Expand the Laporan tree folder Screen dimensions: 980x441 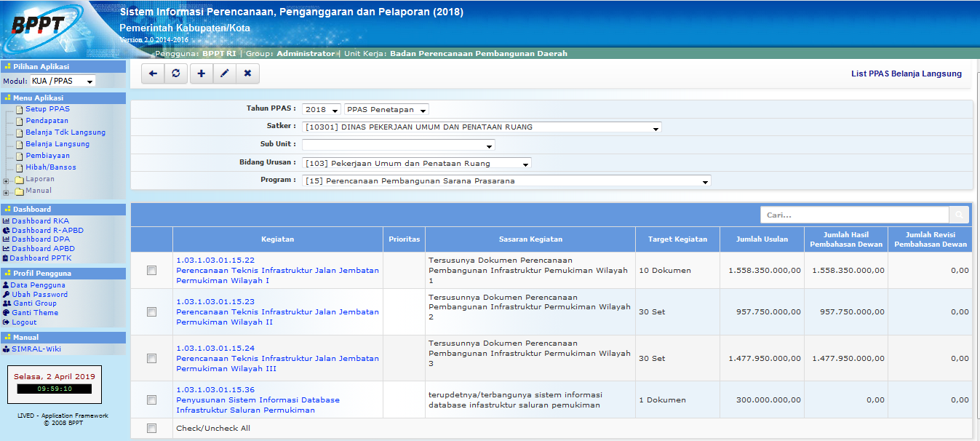pos(7,180)
